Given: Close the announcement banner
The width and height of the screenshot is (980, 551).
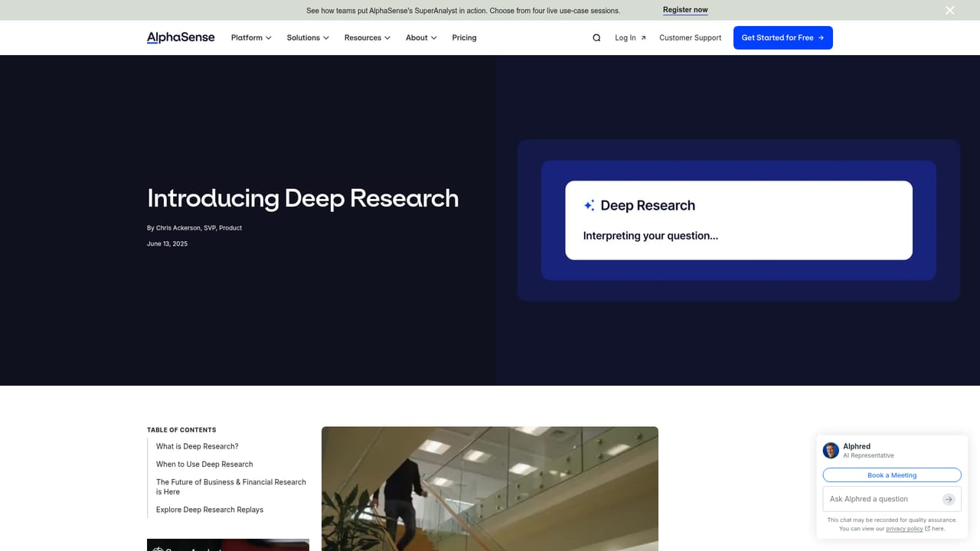Looking at the screenshot, I should 949,10.
